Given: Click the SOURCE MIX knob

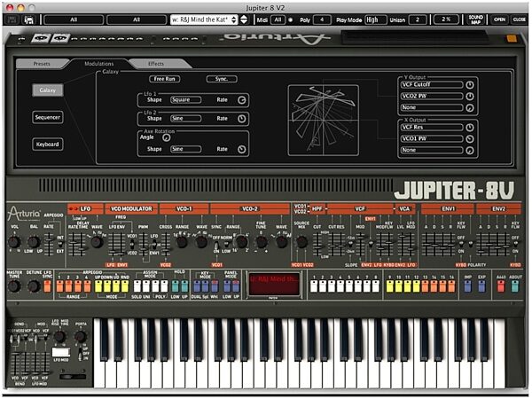Looking at the screenshot, I should tap(301, 242).
